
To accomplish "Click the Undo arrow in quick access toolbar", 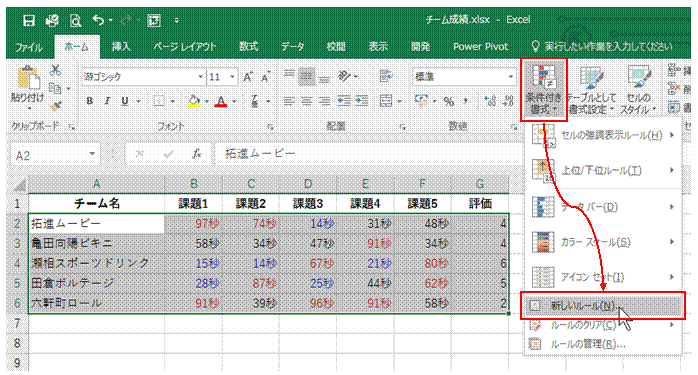I will (99, 20).
